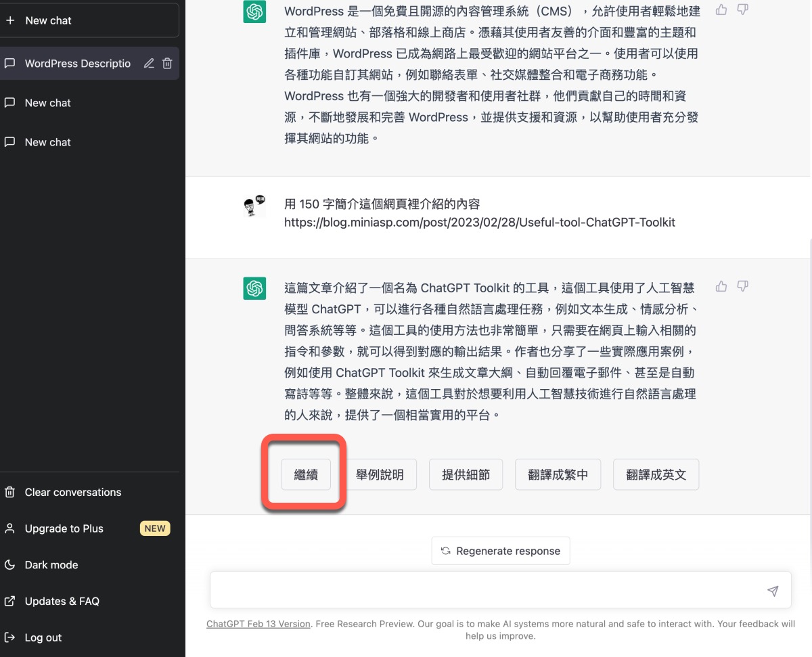Click ChatGPT logo beside Toolkit summary
Image resolution: width=812 pixels, height=657 pixels.
click(254, 288)
